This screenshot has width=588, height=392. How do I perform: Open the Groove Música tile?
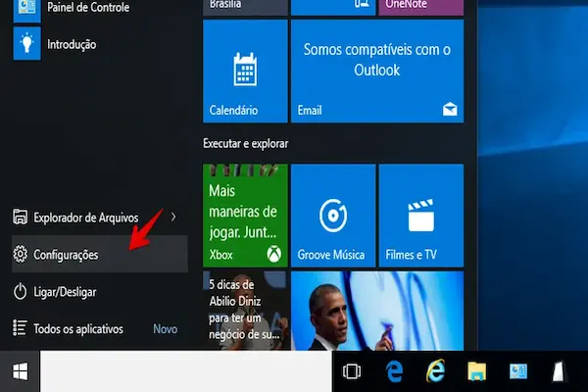click(333, 215)
